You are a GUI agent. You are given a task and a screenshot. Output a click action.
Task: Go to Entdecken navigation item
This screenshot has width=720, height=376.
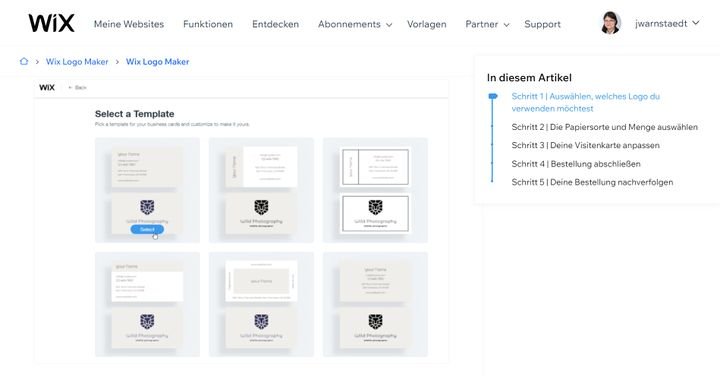pyautogui.click(x=275, y=24)
